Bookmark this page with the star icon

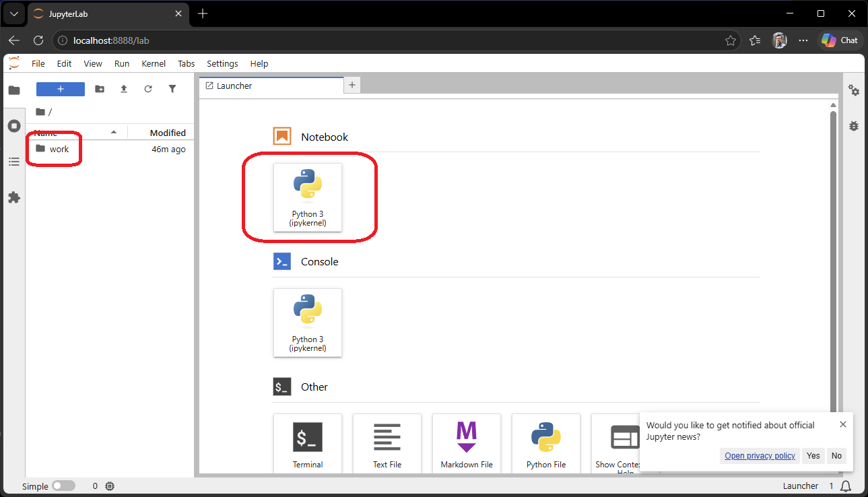731,40
